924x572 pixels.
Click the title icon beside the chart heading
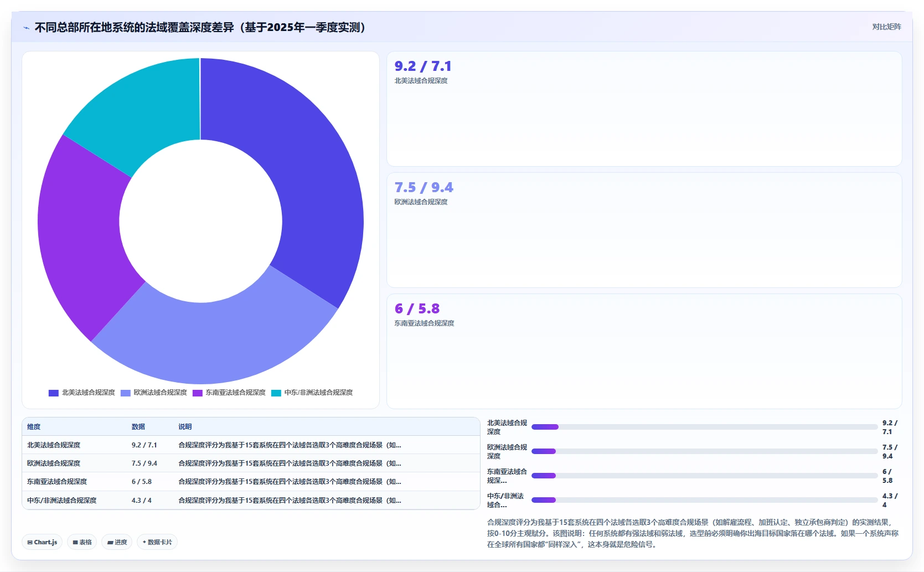pos(26,28)
